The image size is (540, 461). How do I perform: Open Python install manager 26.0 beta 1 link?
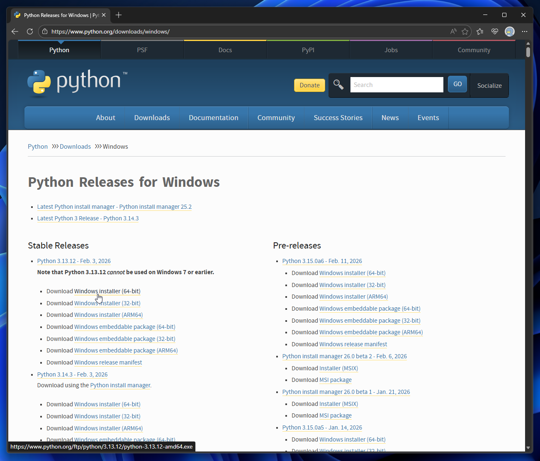coord(346,392)
